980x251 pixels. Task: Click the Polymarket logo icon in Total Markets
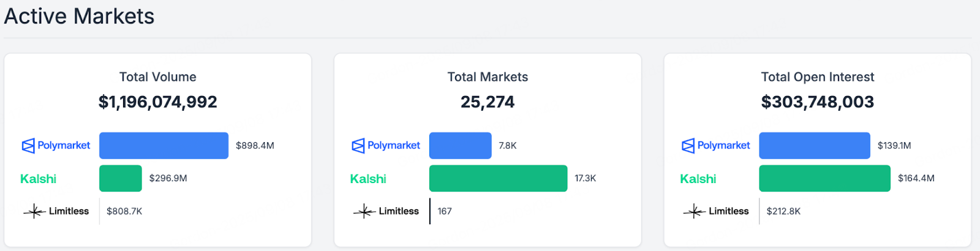point(358,146)
